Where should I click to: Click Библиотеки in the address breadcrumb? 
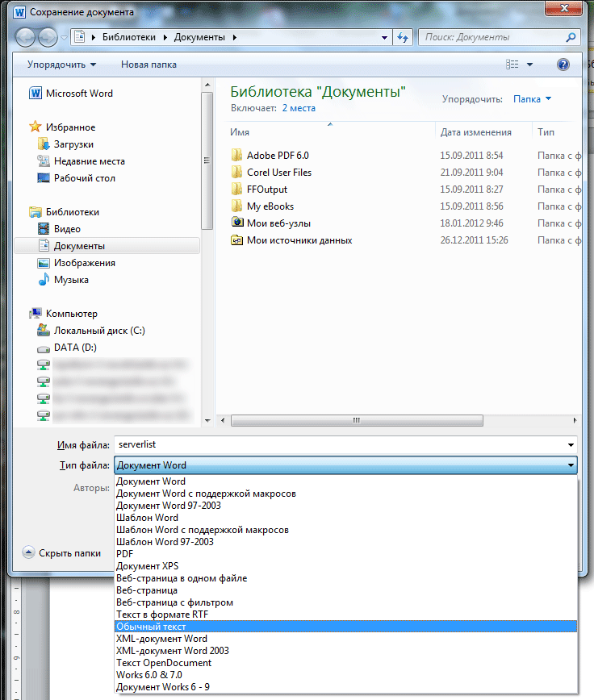129,37
